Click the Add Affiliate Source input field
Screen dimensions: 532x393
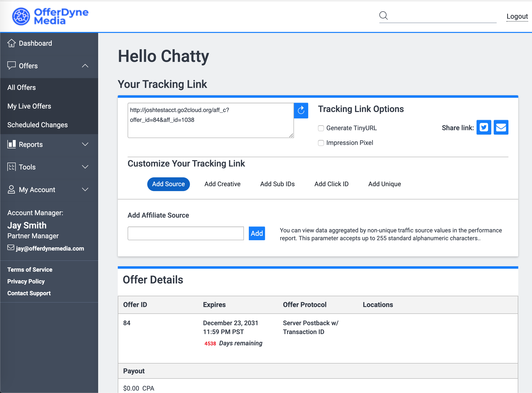click(x=186, y=233)
